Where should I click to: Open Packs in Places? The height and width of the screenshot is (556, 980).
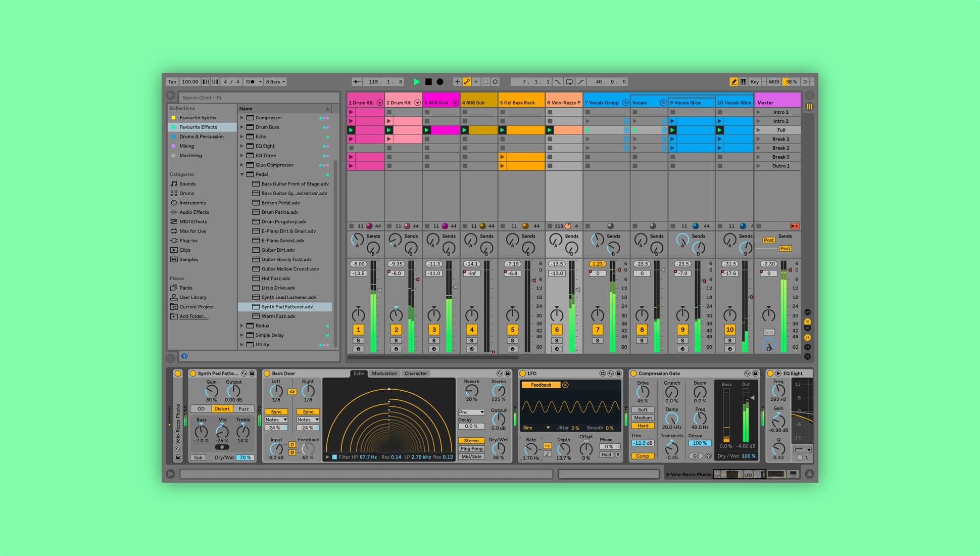(x=186, y=288)
